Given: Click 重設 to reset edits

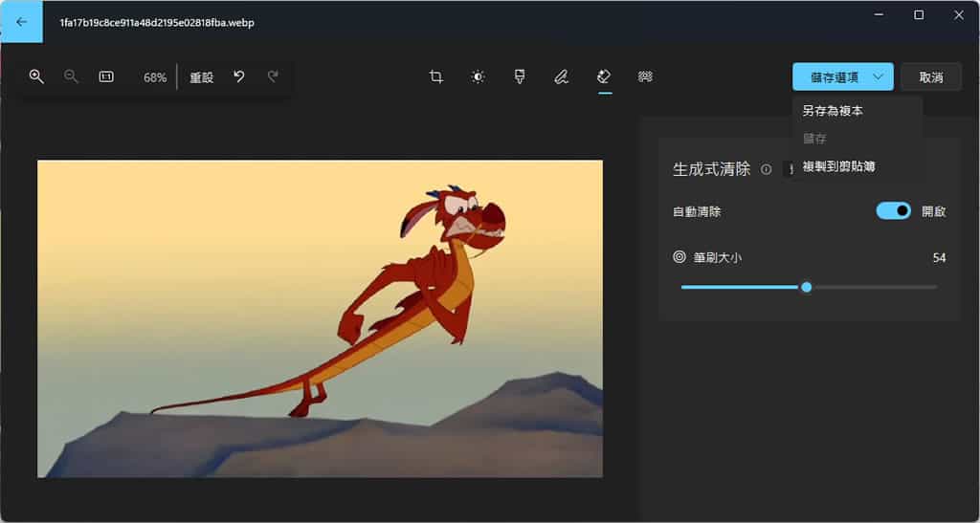Looking at the screenshot, I should coord(202,77).
